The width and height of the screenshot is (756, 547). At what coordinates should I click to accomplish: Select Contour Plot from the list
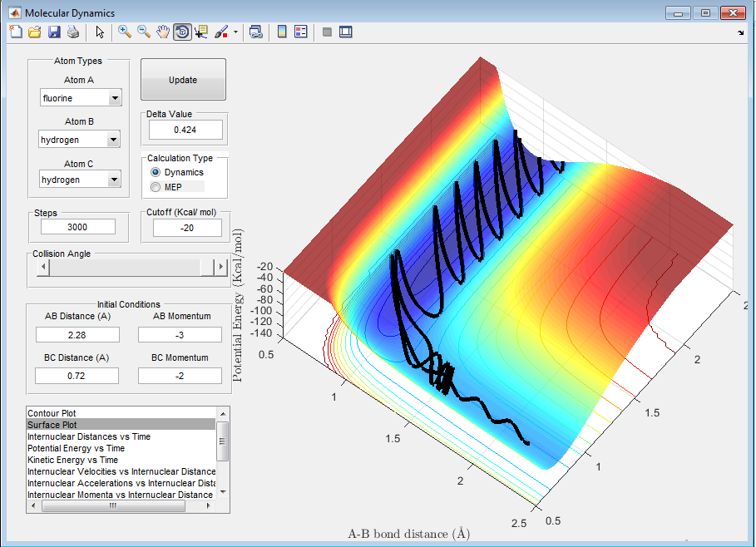pos(52,413)
